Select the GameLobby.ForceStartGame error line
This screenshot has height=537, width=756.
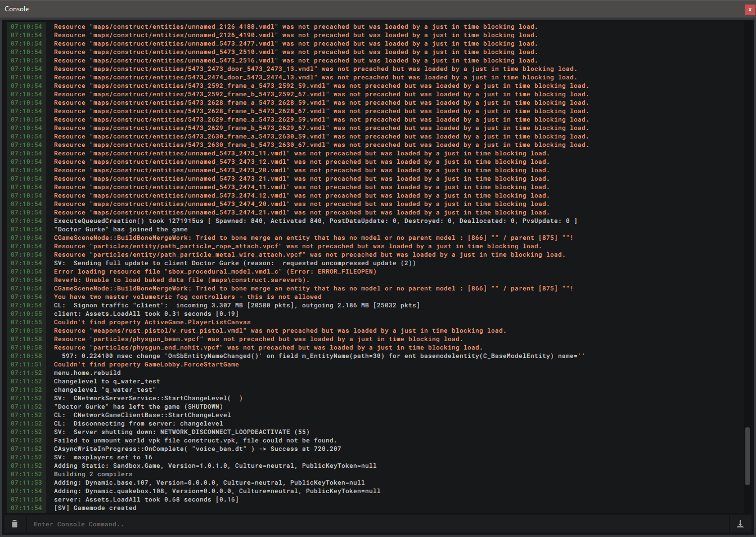pyautogui.click(x=146, y=364)
